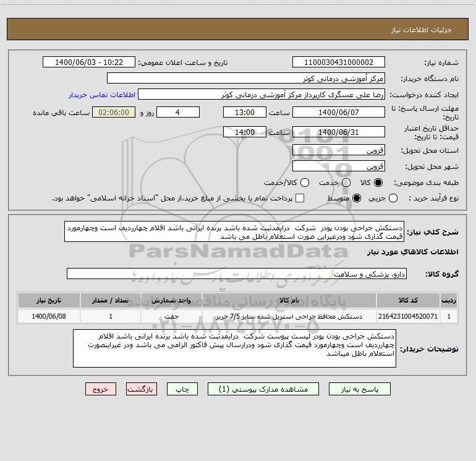Click product code cell 2164231004520071
Viewport: 476px width, 461px height.
[408, 316]
